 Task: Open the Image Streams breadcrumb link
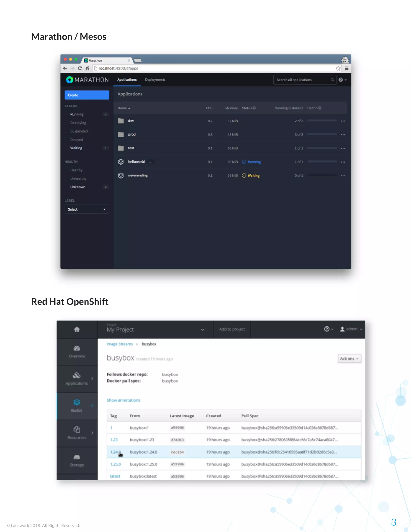pos(120,344)
